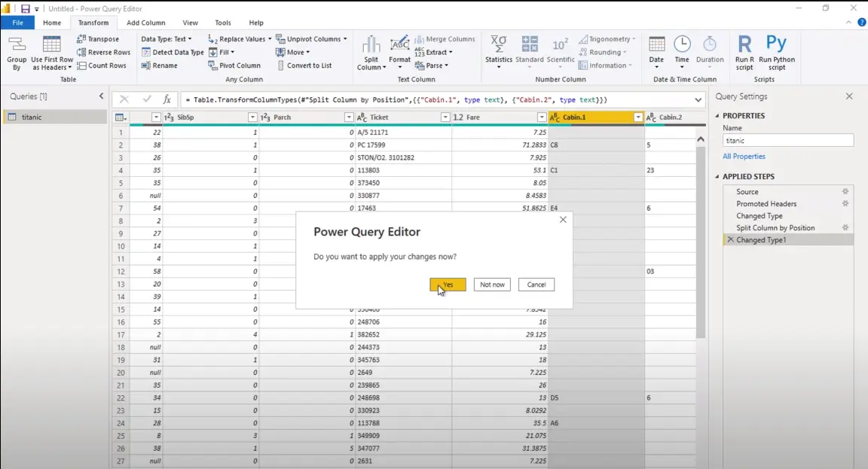Viewport: 868px width, 469px height.
Task: Click the query Name input field
Action: [787, 141]
